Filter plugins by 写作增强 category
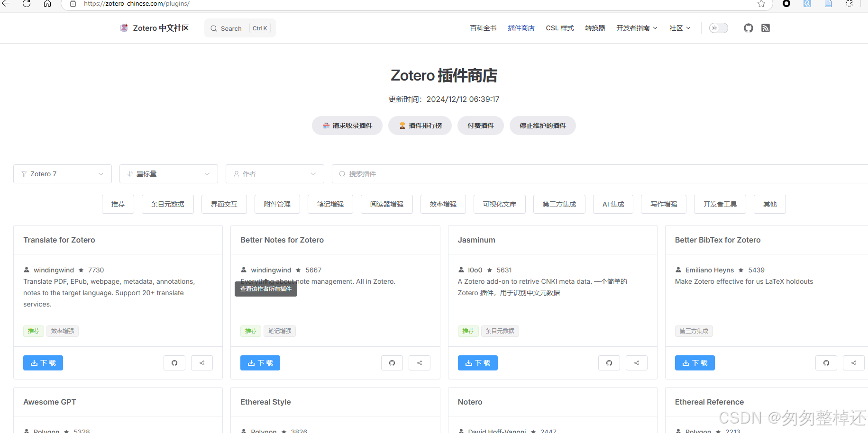The width and height of the screenshot is (868, 433). coord(664,204)
